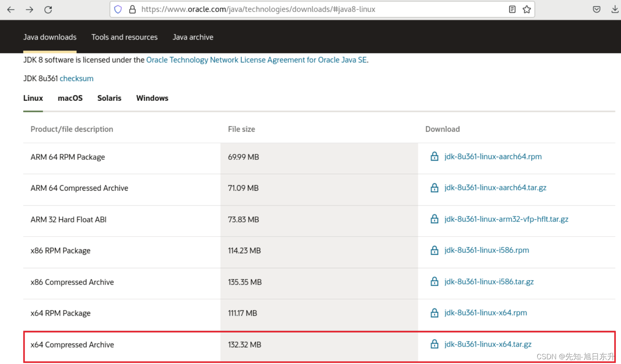Click the 'ARM 64 RPM Package' description
This screenshot has height=364, width=621.
(x=68, y=157)
